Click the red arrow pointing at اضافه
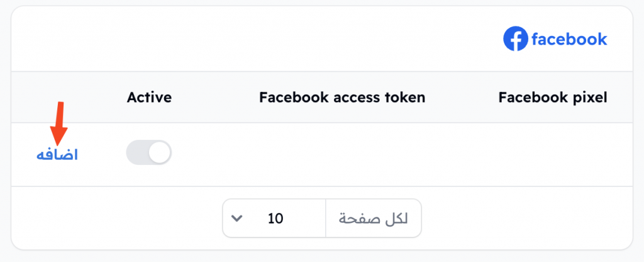Image resolution: width=644 pixels, height=262 pixels. coord(58,123)
